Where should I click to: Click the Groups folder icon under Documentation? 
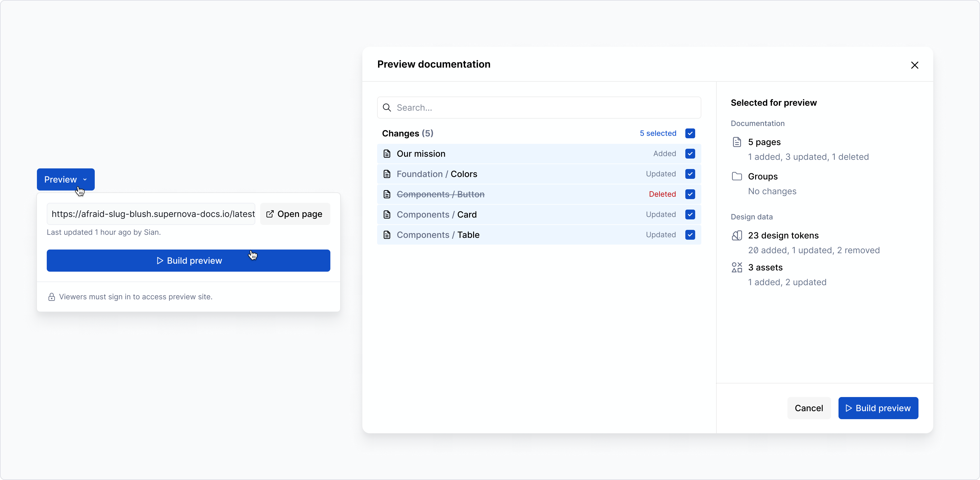coord(737,176)
